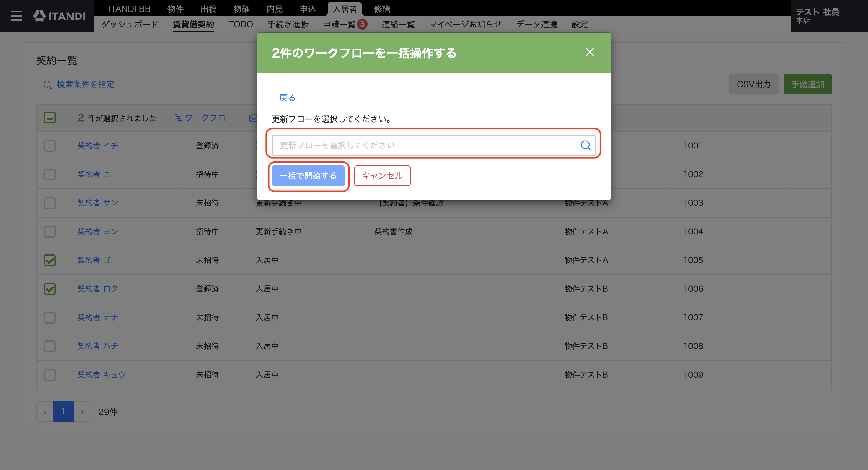Switch to ITANDI BB tab
Viewport: 868px width, 470px height.
point(129,9)
